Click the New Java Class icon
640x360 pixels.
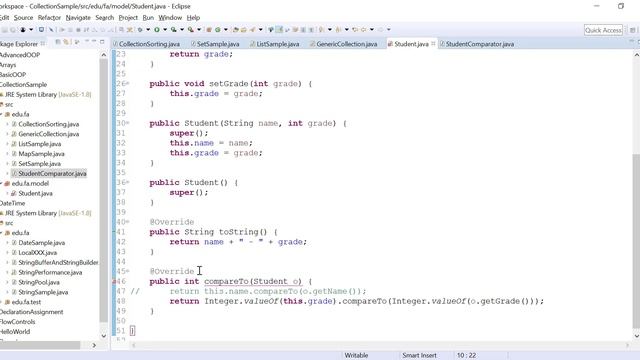pyautogui.click(x=218, y=29)
